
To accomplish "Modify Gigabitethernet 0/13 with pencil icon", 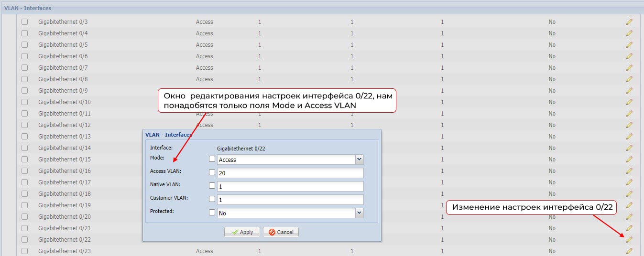I will pos(629,137).
